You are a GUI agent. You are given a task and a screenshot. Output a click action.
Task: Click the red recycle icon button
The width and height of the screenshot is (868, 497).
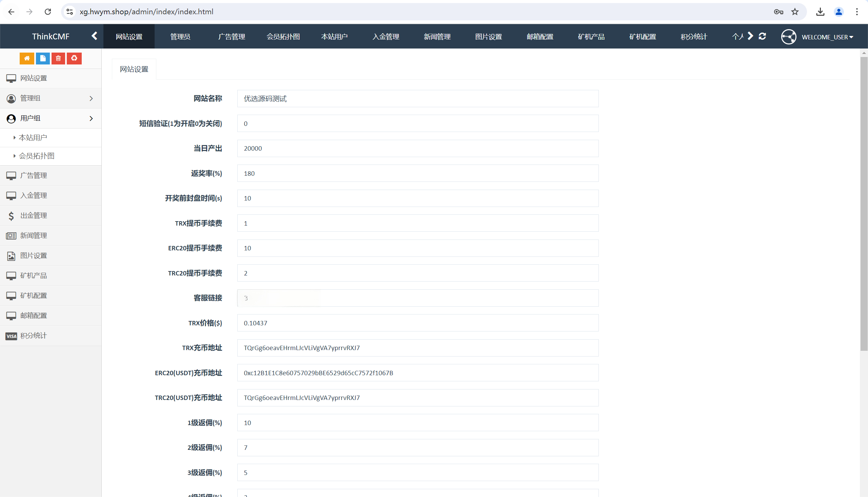tap(74, 58)
